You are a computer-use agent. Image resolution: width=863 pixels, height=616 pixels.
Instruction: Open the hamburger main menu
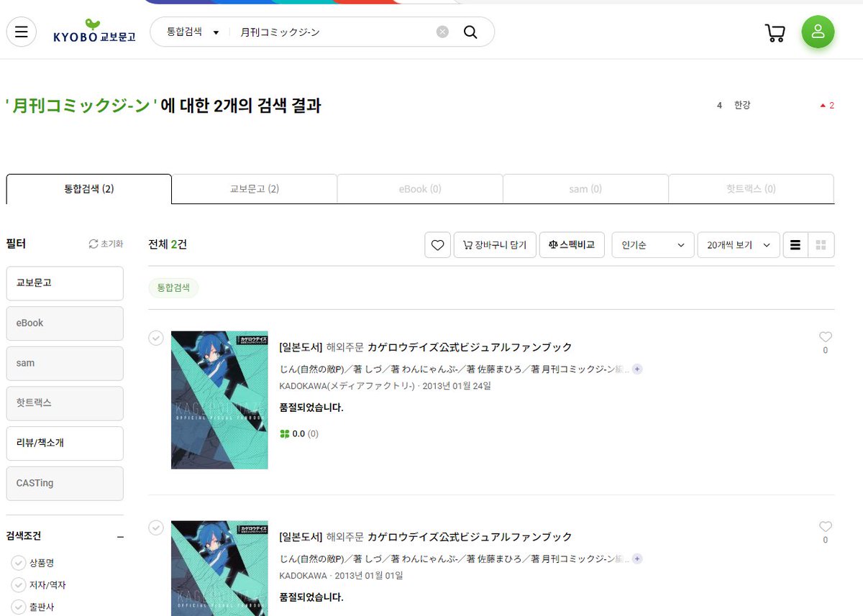[x=22, y=32]
